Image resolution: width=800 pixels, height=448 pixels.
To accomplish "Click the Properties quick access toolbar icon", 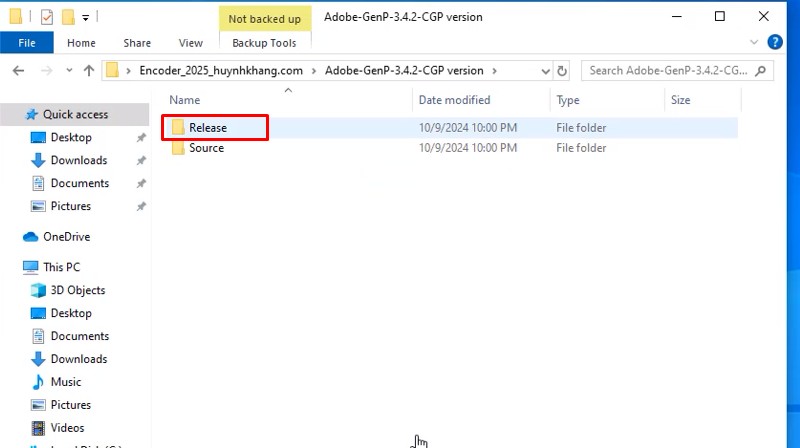I will tap(45, 17).
